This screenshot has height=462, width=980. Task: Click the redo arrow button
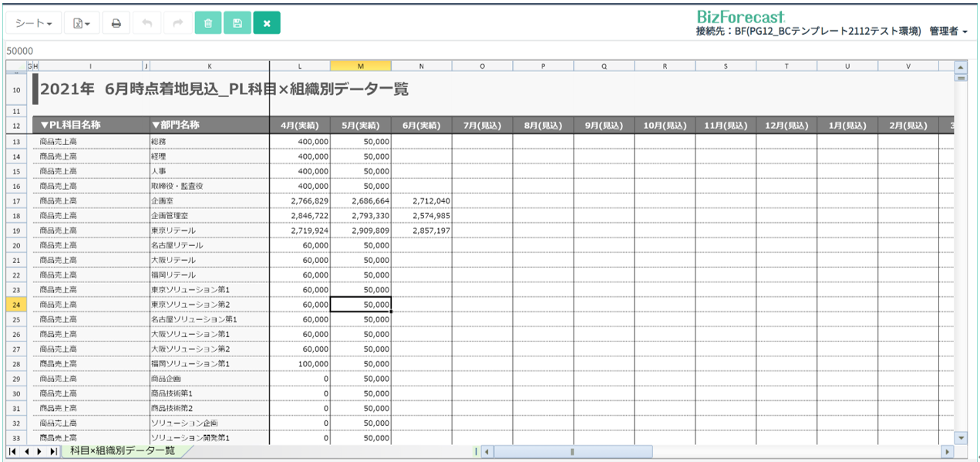(177, 23)
